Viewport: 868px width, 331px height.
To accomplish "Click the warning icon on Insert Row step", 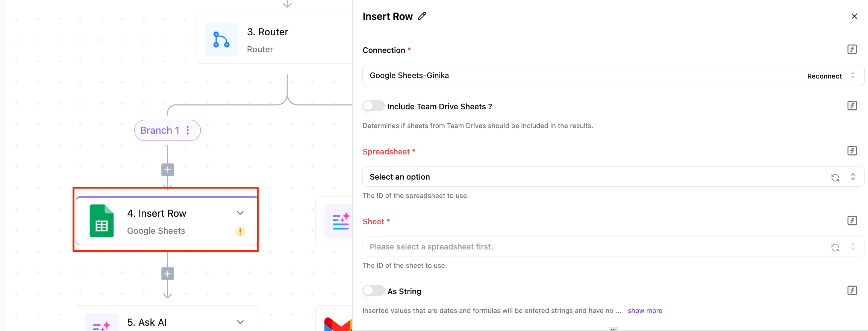I will tap(240, 231).
